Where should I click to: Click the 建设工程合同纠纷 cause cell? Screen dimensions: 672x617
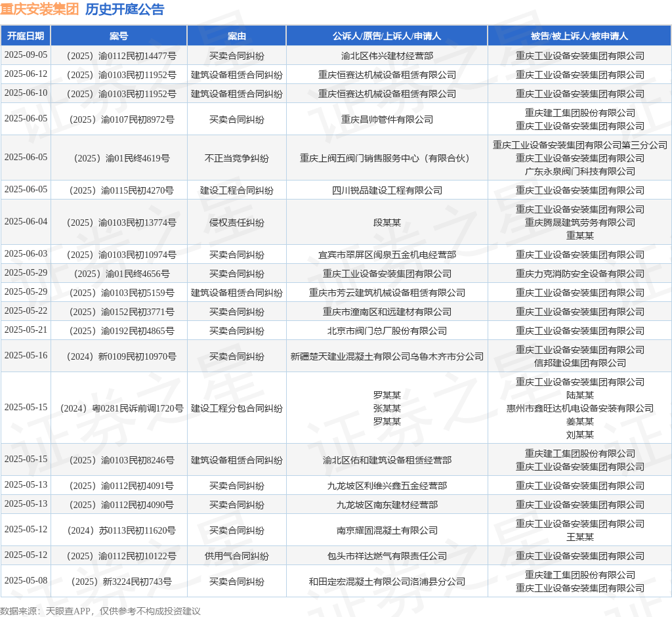(236, 190)
